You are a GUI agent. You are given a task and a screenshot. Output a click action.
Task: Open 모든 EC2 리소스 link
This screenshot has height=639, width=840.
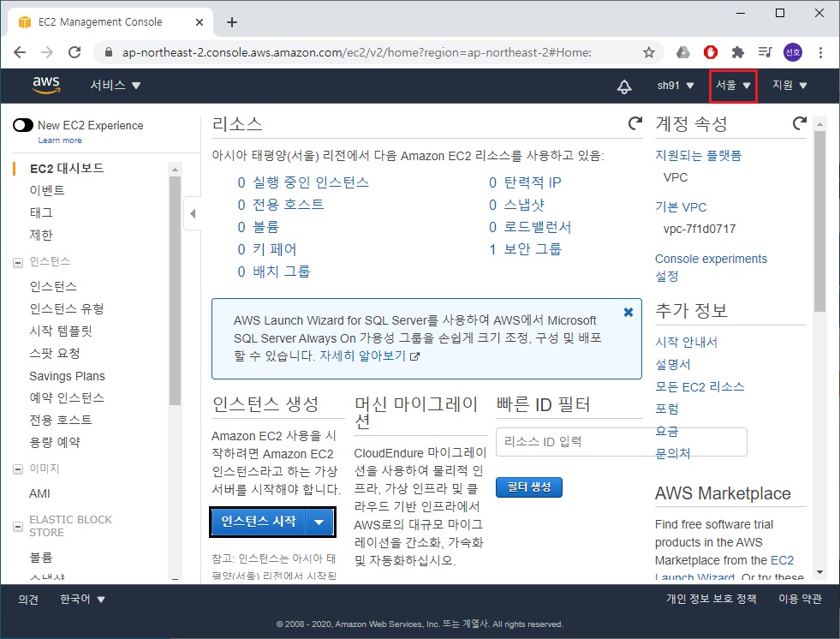click(x=700, y=386)
